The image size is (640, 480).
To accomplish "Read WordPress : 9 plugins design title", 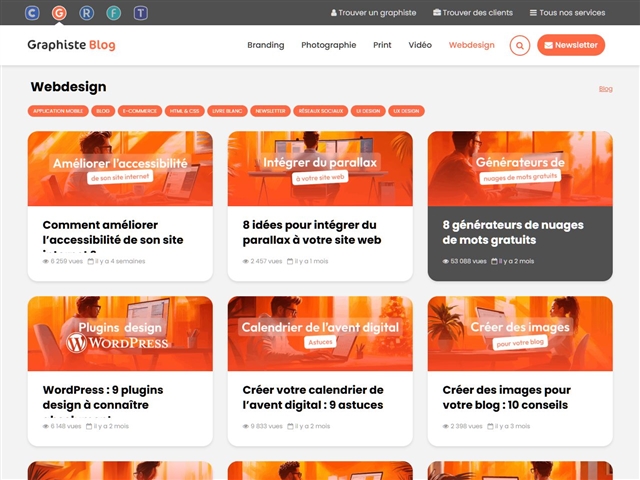I will tap(103, 401).
